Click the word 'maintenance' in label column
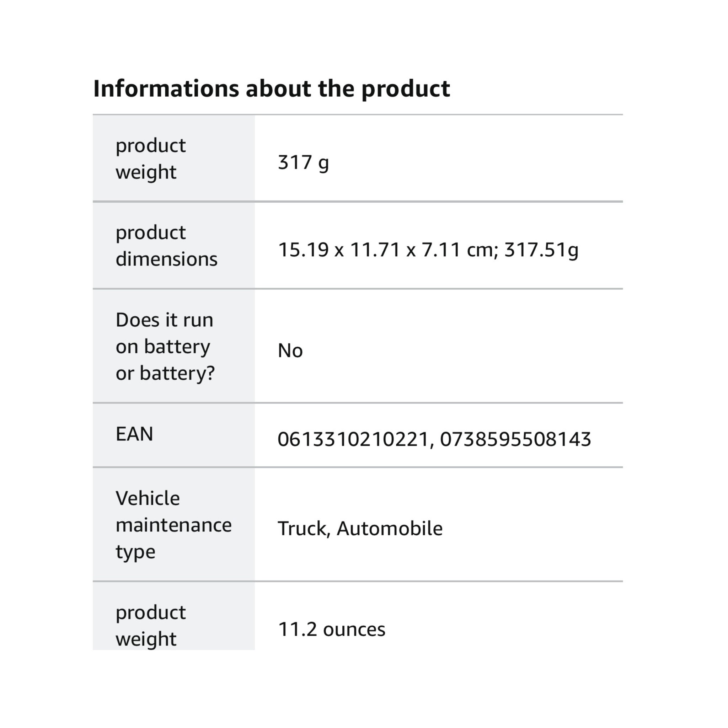The width and height of the screenshot is (728, 728). tap(173, 525)
